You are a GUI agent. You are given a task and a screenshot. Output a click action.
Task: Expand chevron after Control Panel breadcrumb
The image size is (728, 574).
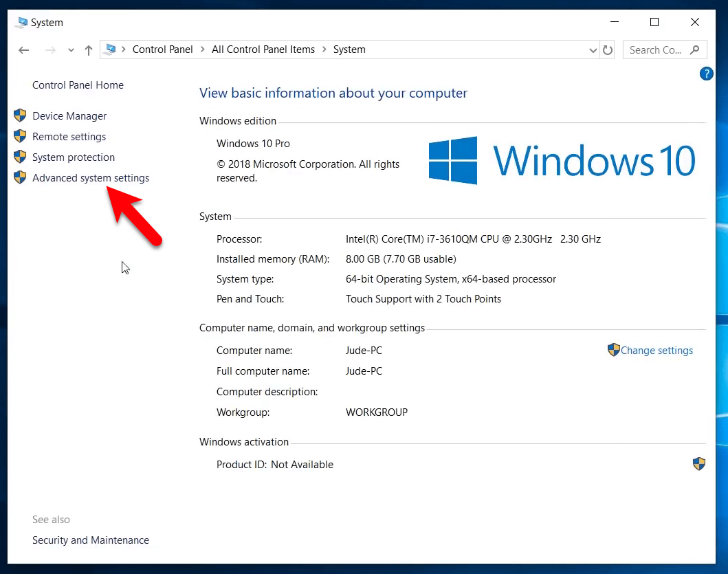coord(202,49)
